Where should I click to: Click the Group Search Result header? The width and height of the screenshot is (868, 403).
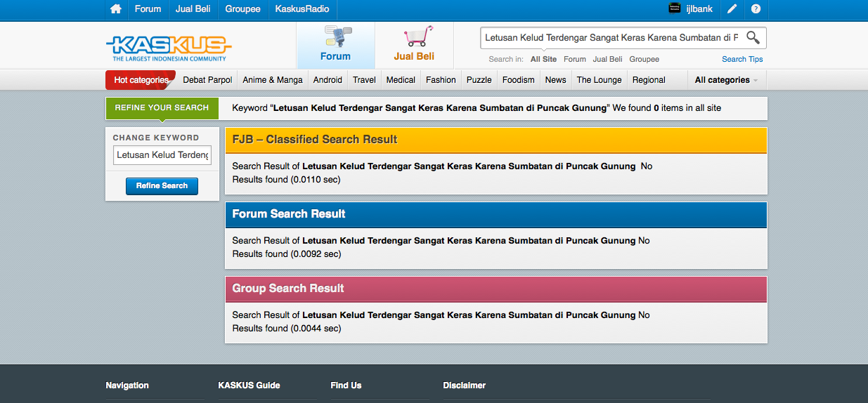coord(496,289)
